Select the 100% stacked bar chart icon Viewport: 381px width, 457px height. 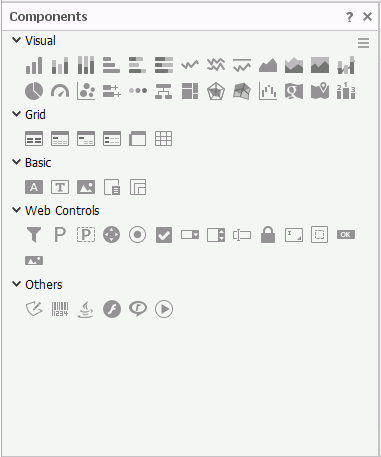[x=86, y=65]
